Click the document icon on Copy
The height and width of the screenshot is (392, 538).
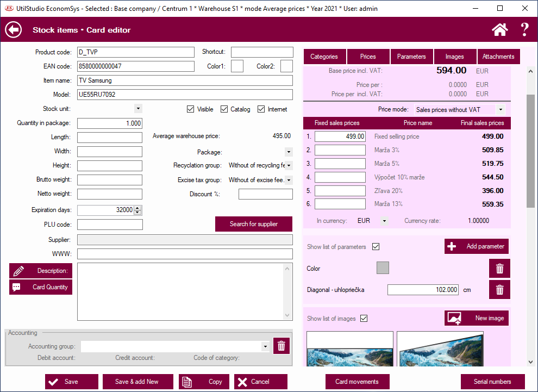[x=186, y=382]
